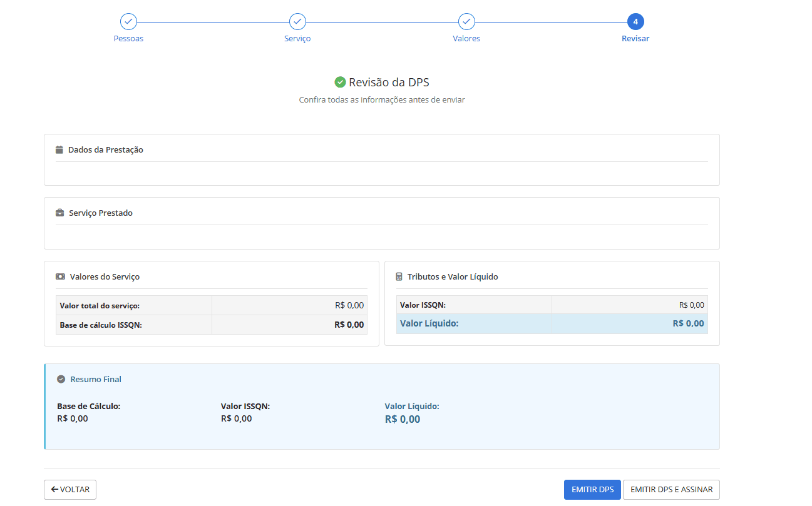
Task: Click the calculator icon in Tributos e Valor Líquido
Action: point(399,276)
